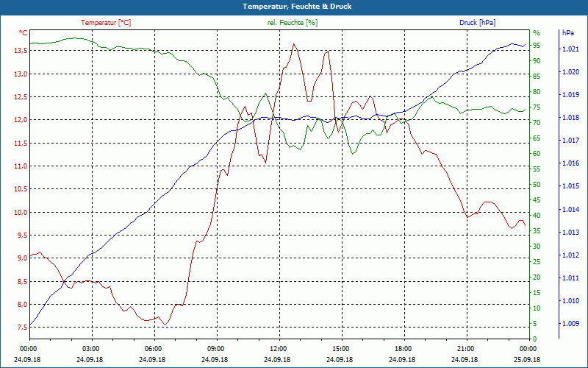Select the "9,5" temperature axis value
Image resolution: width=588 pixels, height=368 pixels.
[22, 236]
